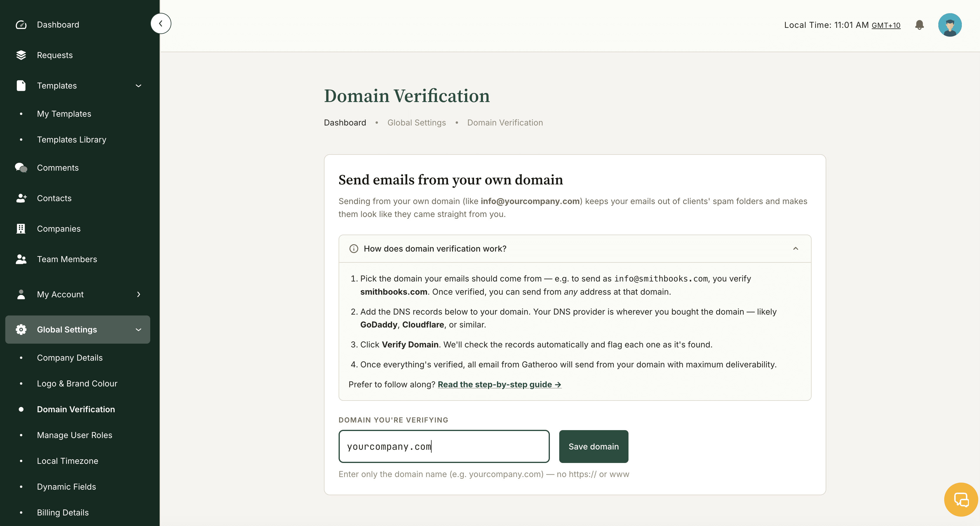Click 'DOMAIN YOU'RE VERIFYING' label
Screen dimensions: 980x526
[x=393, y=420]
